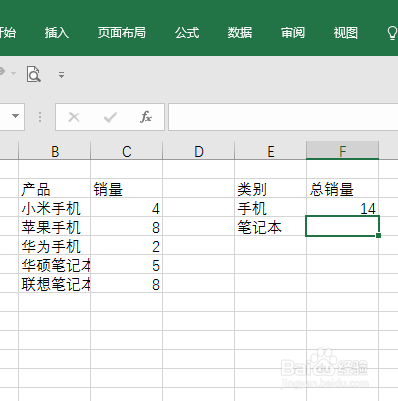This screenshot has height=401, width=398.
Task: Click the formula bar options dots handle
Action: (40, 117)
